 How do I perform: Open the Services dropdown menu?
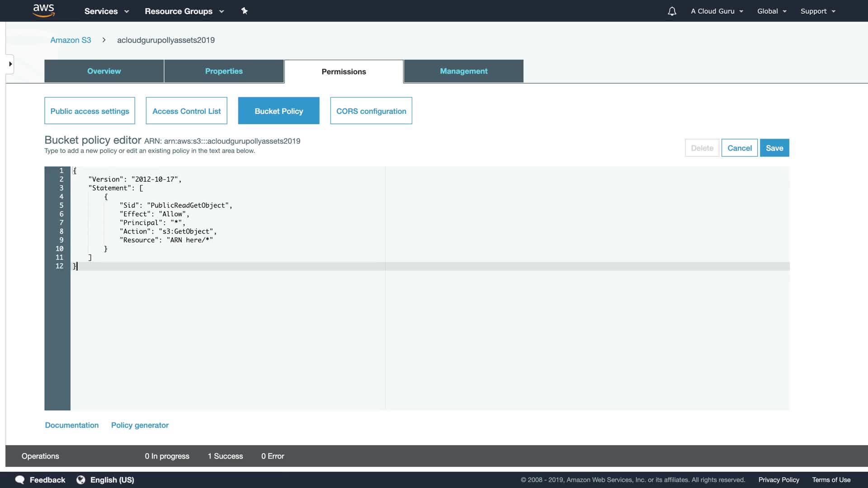click(x=107, y=11)
